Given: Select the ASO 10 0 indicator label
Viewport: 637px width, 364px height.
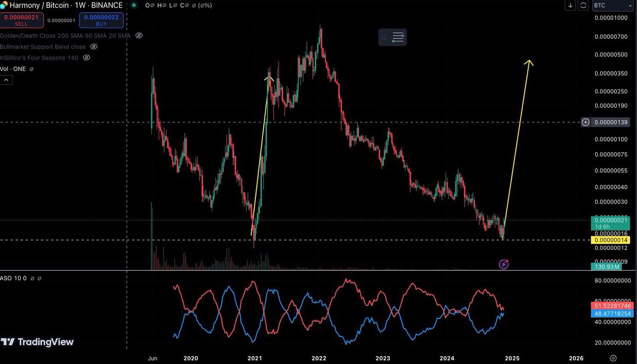Looking at the screenshot, I should tap(13, 278).
